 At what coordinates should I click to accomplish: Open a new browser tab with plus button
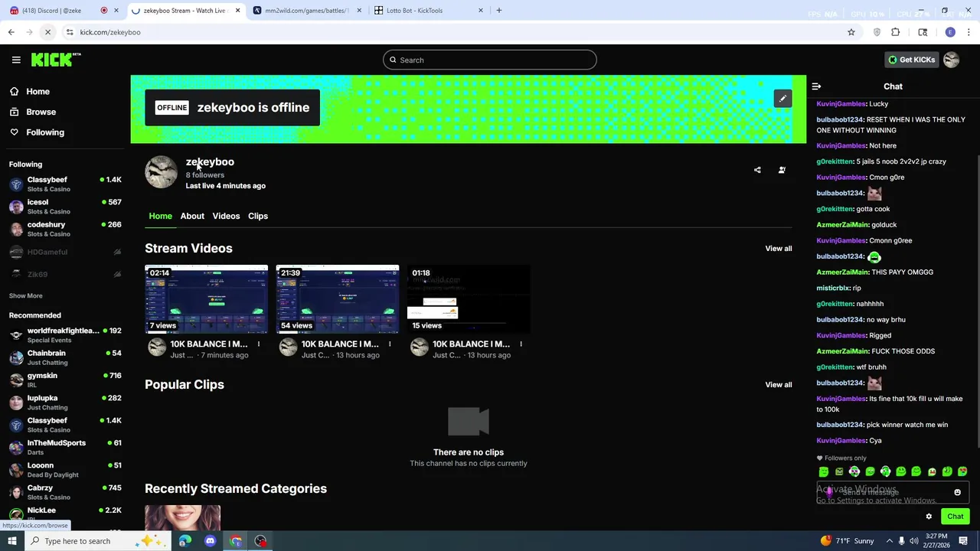tap(499, 11)
